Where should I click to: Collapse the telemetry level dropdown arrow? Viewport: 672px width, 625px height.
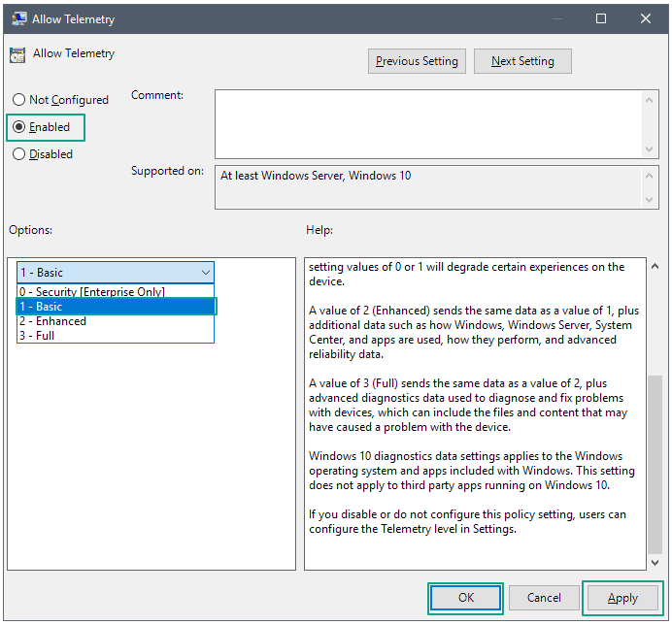204,273
